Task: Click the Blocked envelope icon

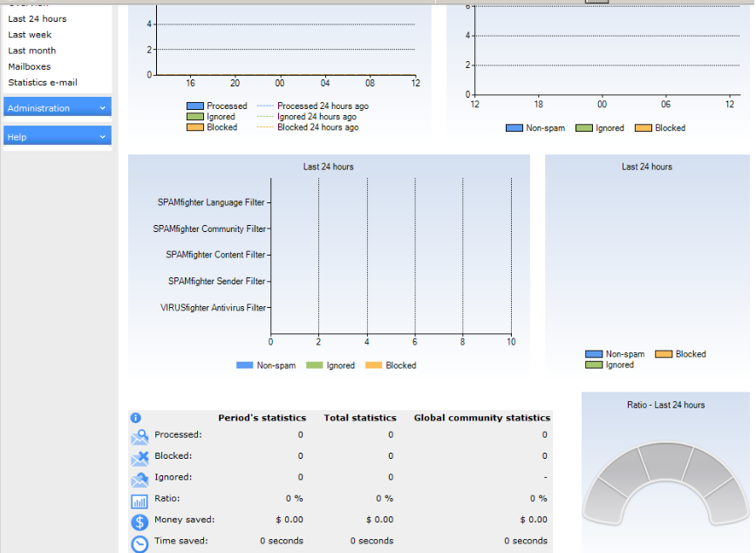Action: (x=140, y=457)
